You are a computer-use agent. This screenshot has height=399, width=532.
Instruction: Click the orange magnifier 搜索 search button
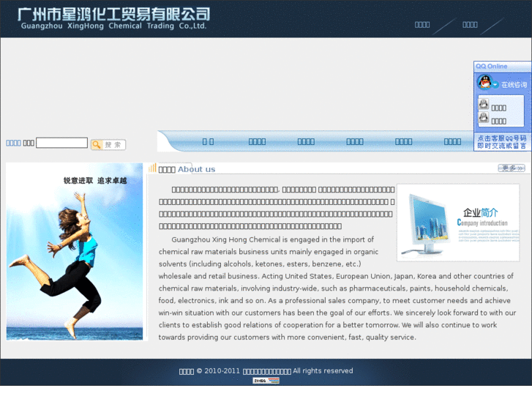click(108, 145)
